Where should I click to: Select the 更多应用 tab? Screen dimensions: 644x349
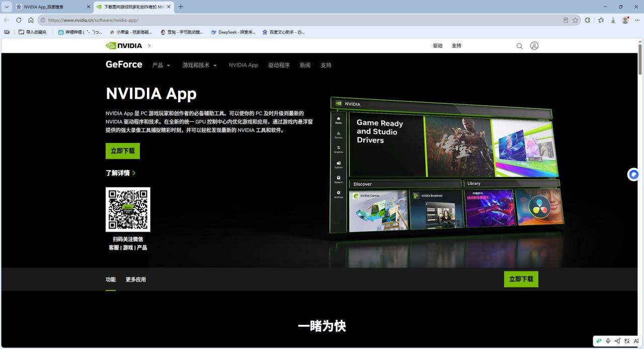coord(136,280)
